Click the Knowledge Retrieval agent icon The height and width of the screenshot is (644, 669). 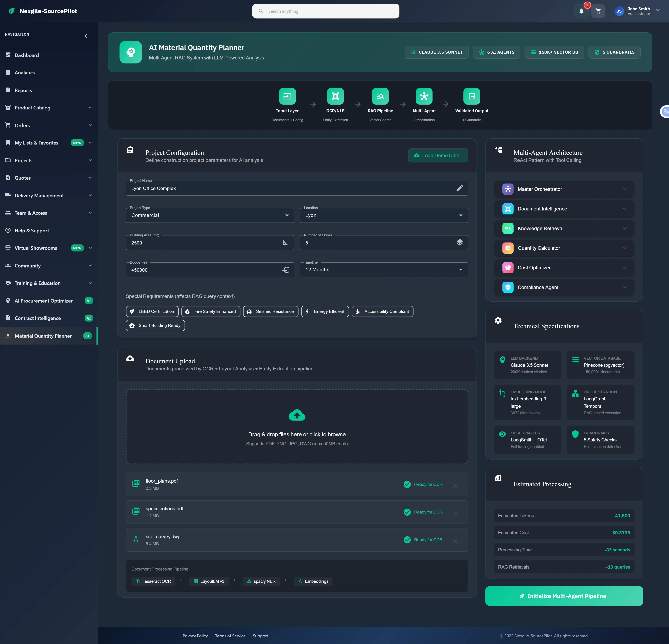point(508,228)
